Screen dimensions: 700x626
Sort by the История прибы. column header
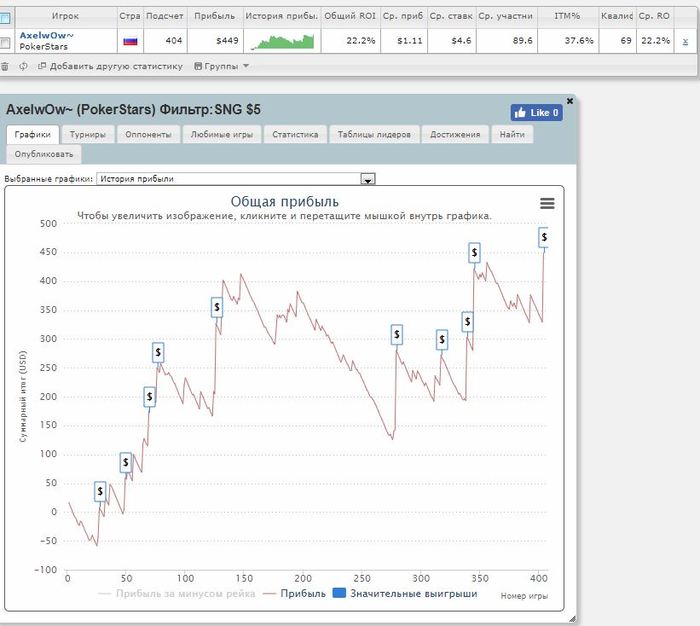coord(282,16)
